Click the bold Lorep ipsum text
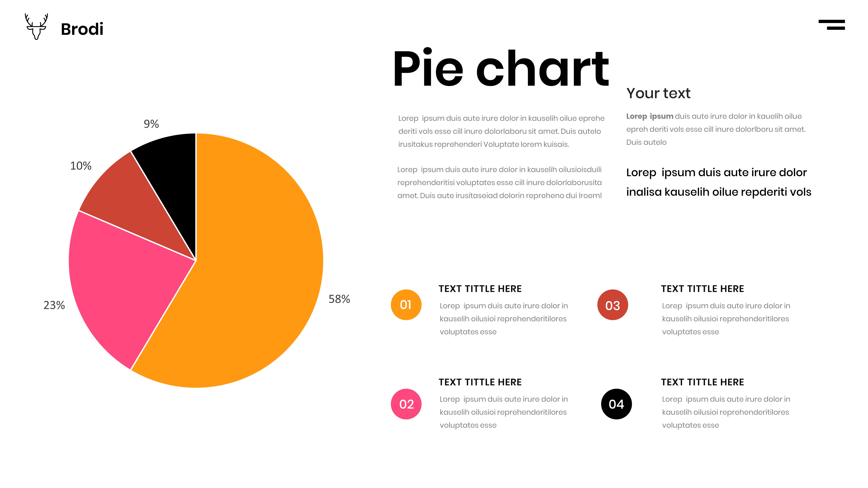Image resolution: width=868 pixels, height=488 pixels. pos(649,116)
